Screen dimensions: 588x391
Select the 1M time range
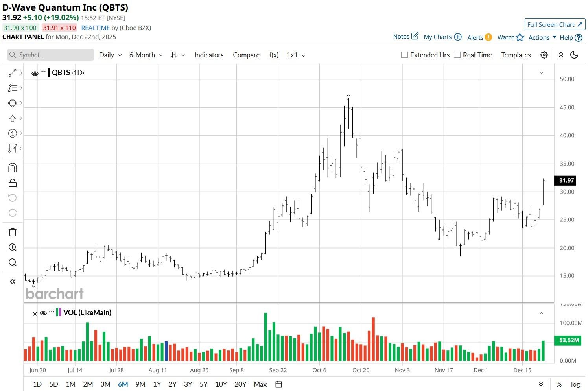71,384
